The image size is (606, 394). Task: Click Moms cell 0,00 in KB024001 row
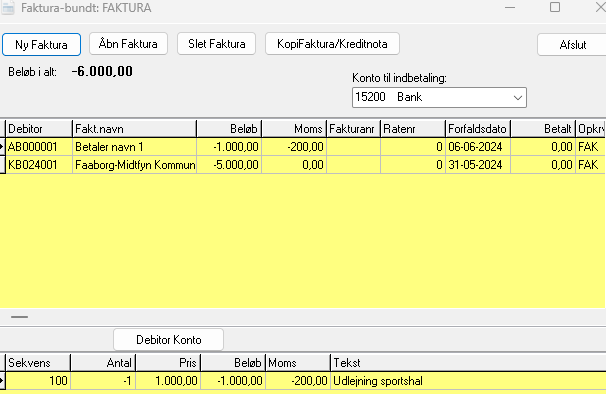click(x=294, y=165)
